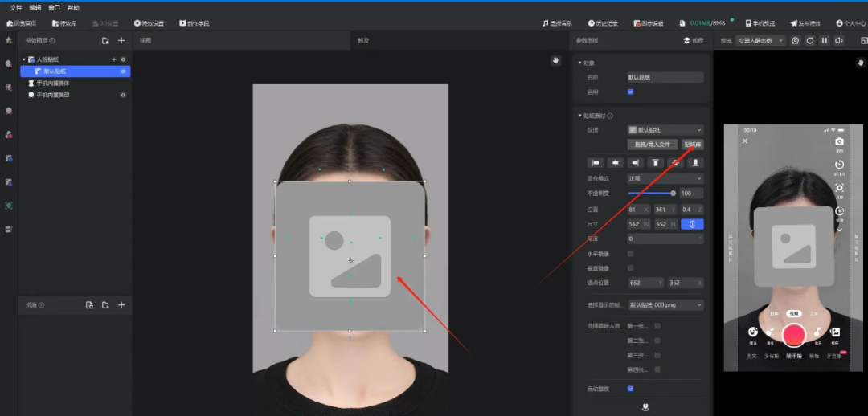The image size is (868, 416).
Task: Uncheck the 启用 checkbox
Action: click(630, 92)
